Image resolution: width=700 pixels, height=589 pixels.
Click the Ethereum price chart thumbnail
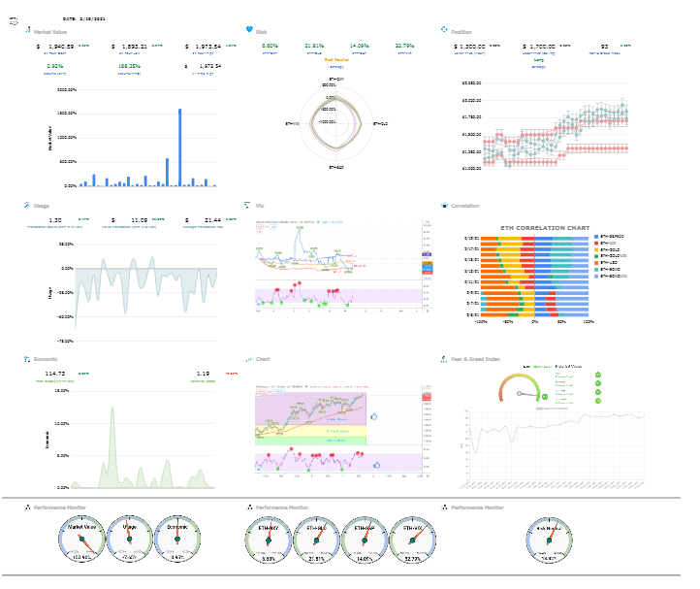click(343, 431)
